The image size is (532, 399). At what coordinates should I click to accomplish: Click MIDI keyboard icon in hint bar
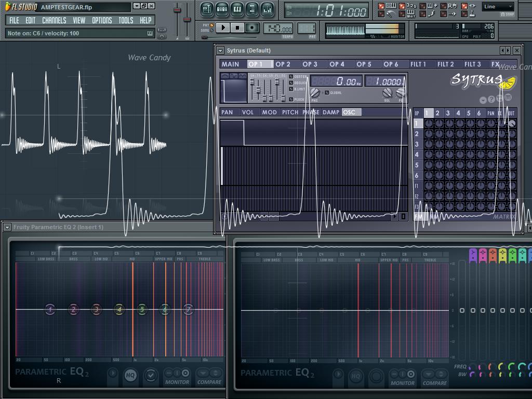[x=150, y=33]
